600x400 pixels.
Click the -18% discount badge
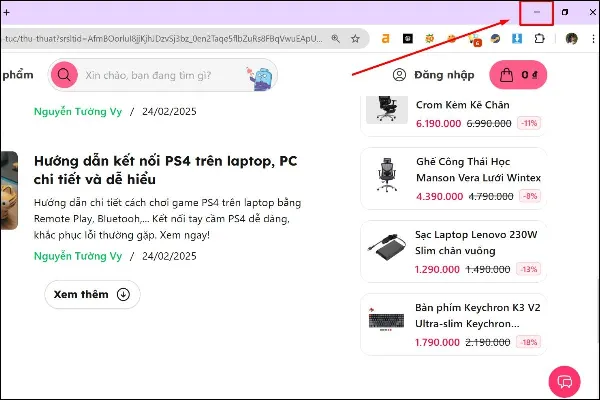(528, 342)
